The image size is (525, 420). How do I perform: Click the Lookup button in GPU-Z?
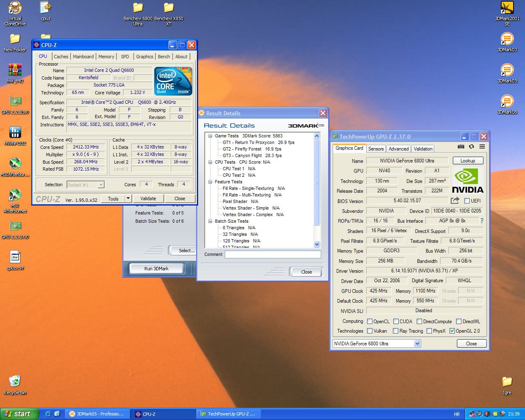click(468, 161)
